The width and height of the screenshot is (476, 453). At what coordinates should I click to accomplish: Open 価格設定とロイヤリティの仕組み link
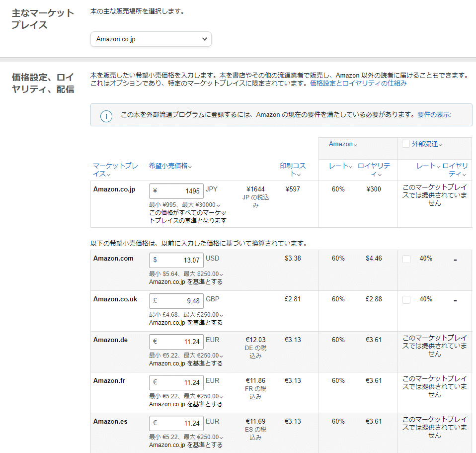click(358, 83)
